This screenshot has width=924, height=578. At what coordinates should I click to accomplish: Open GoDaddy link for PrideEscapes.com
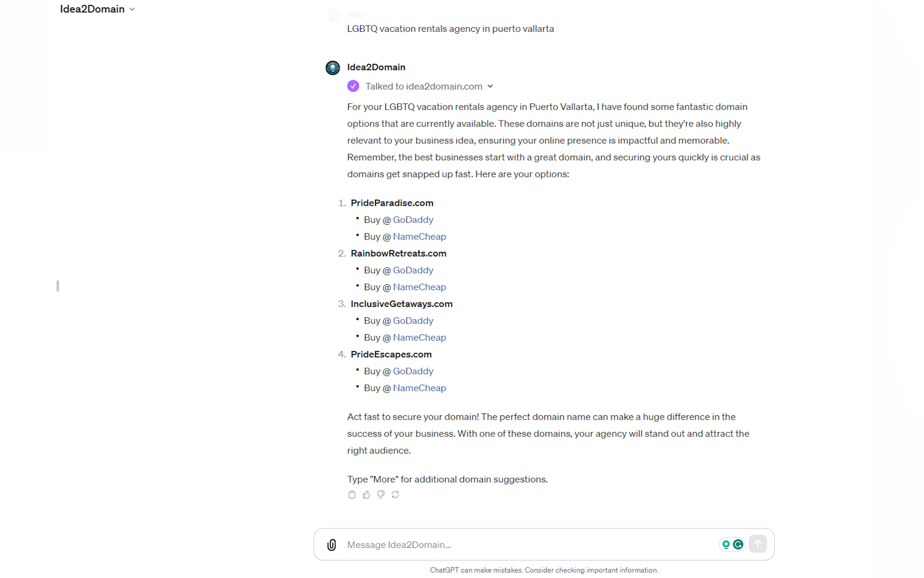tap(413, 371)
